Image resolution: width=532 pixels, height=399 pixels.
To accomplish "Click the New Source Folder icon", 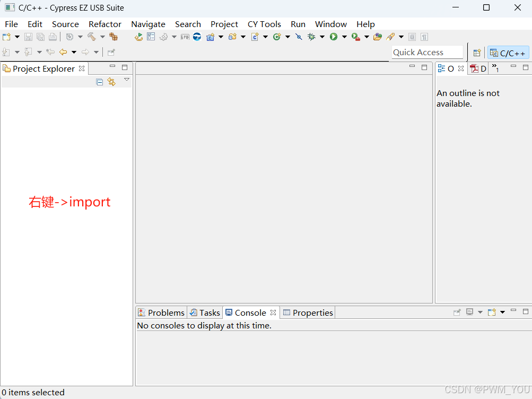I will (x=232, y=37).
